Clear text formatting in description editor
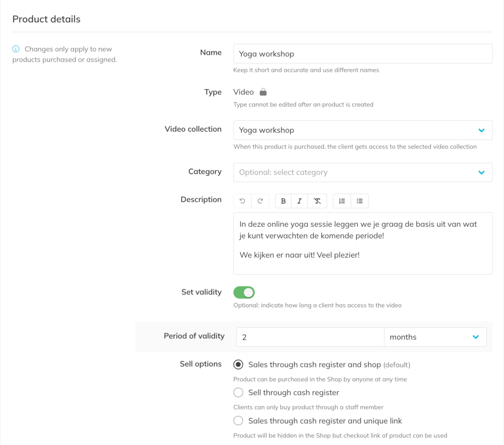Screen dimensions: 504x445 [317, 201]
